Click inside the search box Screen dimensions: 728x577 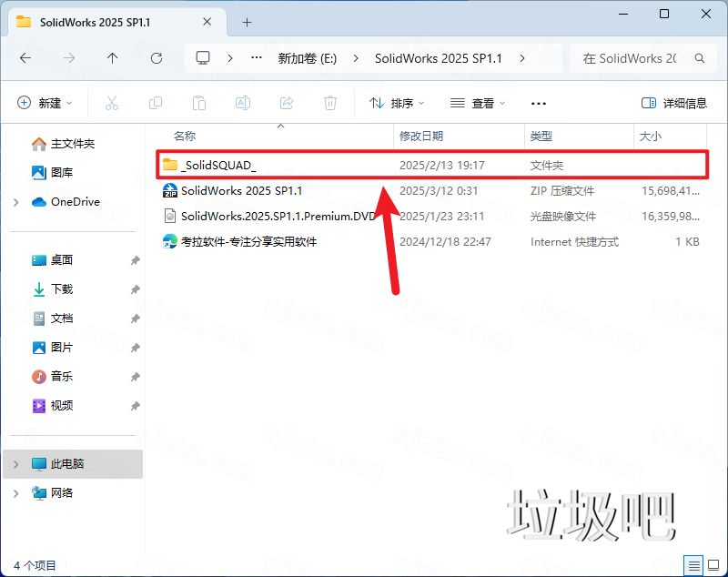[x=632, y=57]
